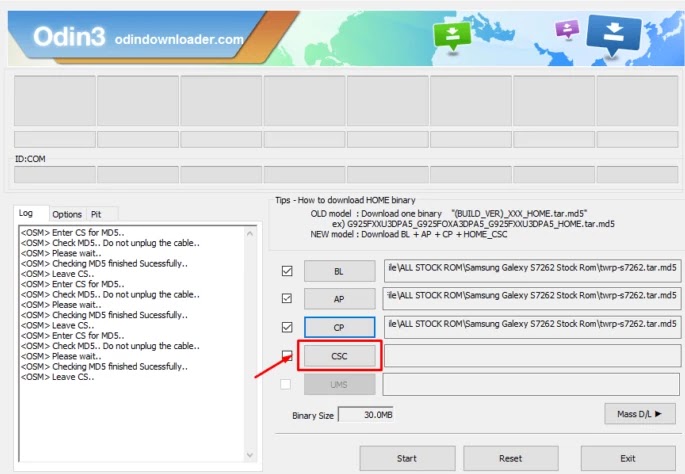685x474 pixels.
Task: Click the Binary Size value 30.0MB
Action: (x=366, y=415)
